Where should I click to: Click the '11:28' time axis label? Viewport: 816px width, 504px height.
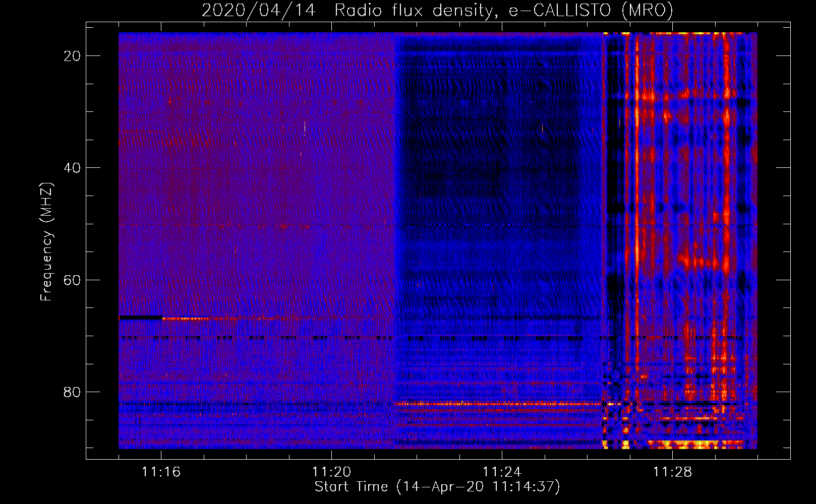click(672, 472)
